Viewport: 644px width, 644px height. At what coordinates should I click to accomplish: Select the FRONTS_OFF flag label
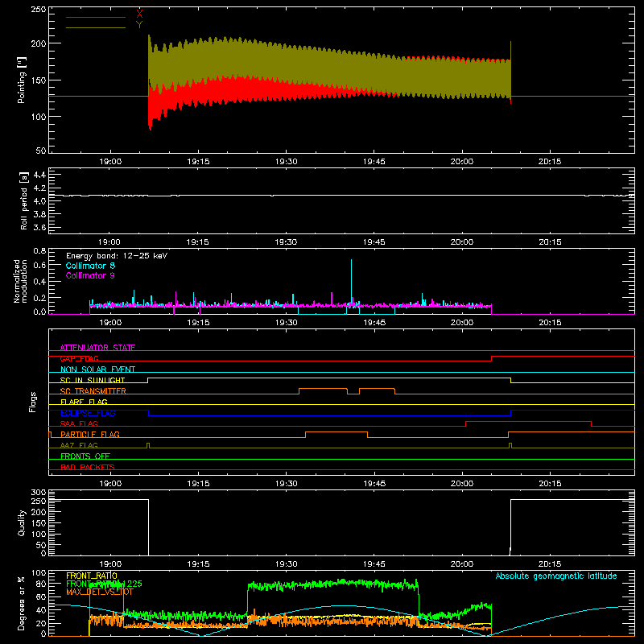tap(85, 456)
